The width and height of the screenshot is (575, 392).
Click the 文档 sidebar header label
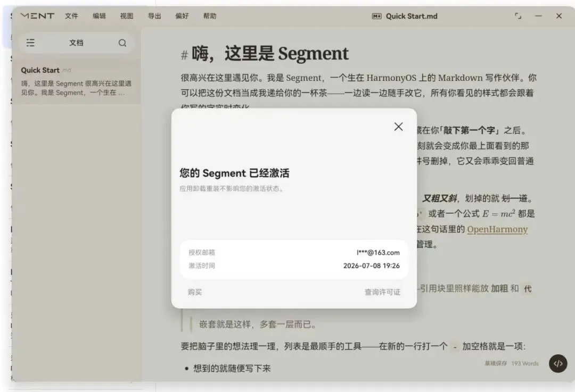point(76,43)
